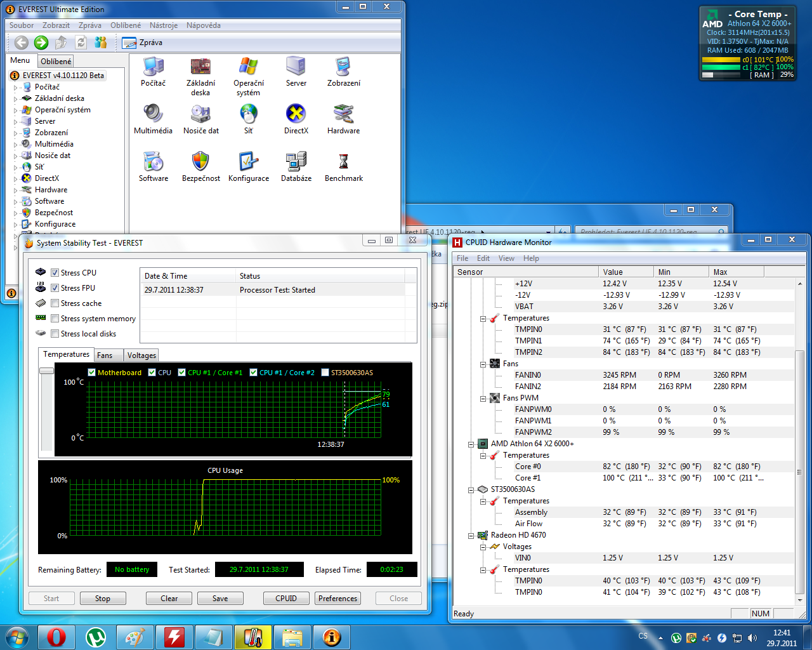The image size is (812, 650).
Task: Toggle the Motherboard graph checkbox
Action: [x=91, y=373]
